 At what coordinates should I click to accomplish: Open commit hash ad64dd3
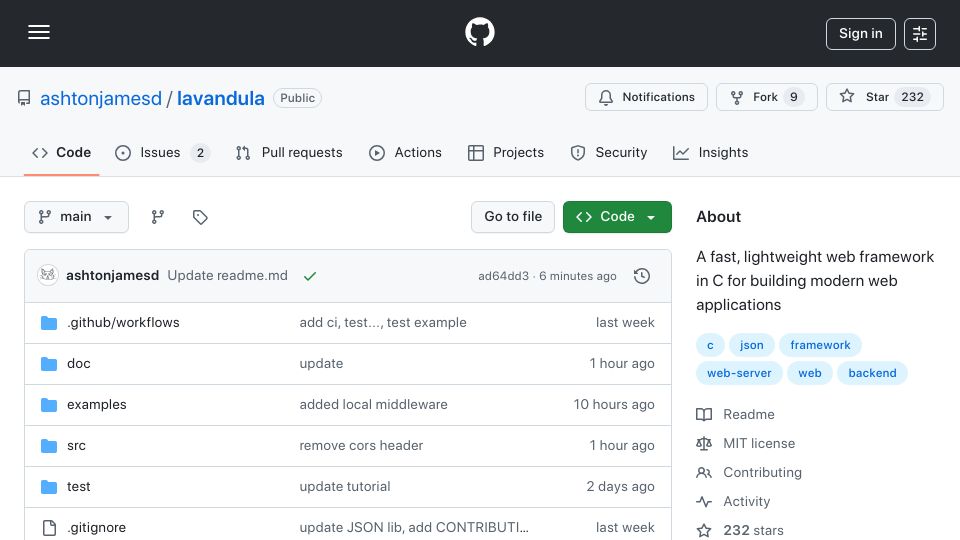pos(503,276)
